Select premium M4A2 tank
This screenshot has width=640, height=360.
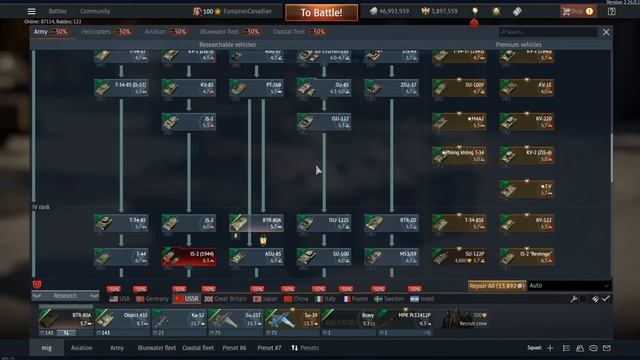(x=459, y=122)
